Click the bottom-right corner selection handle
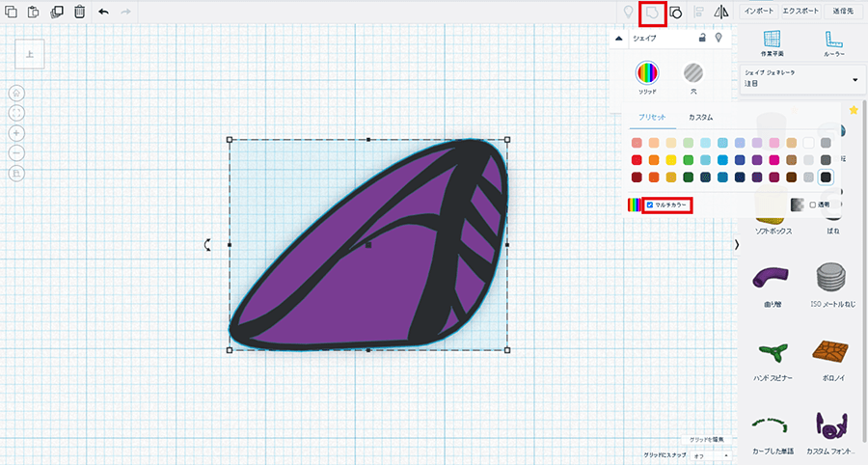 tap(507, 350)
